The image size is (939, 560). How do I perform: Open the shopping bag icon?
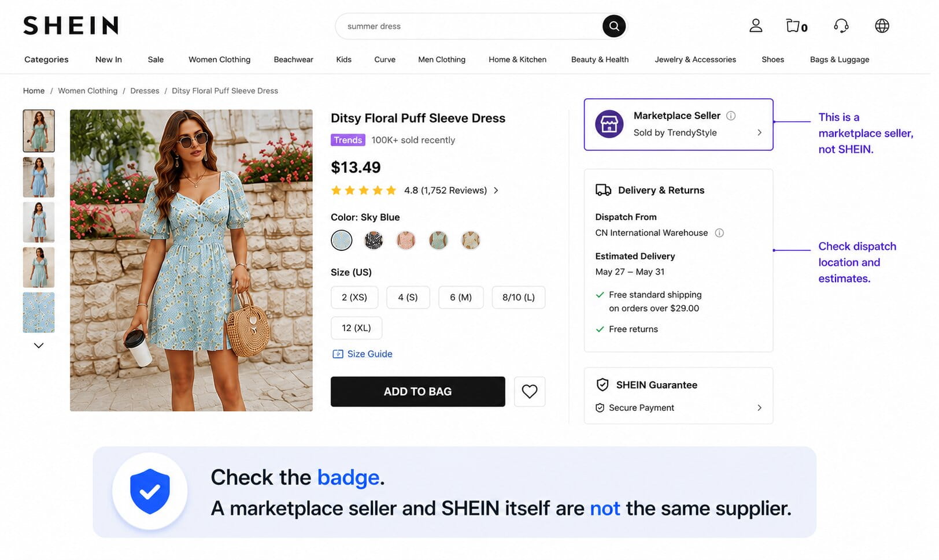(797, 26)
